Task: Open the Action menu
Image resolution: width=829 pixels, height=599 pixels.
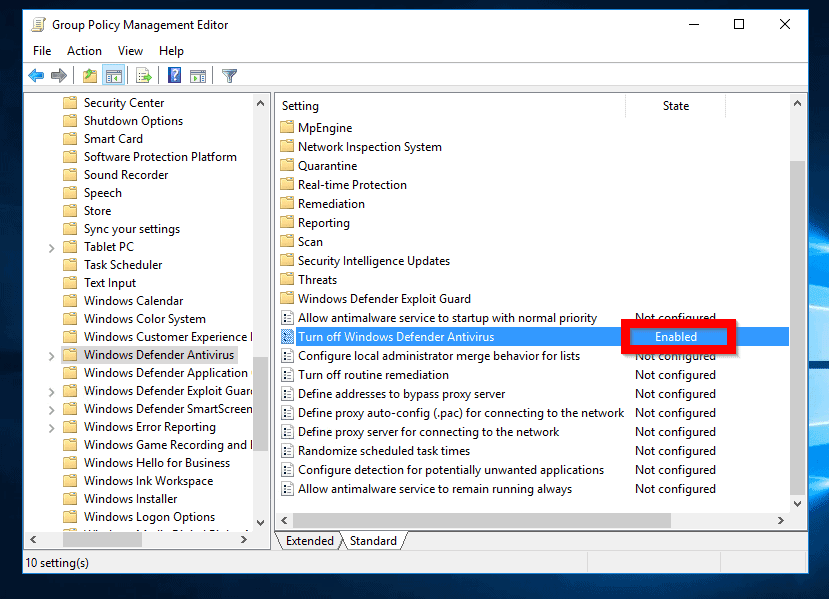Action: point(84,51)
